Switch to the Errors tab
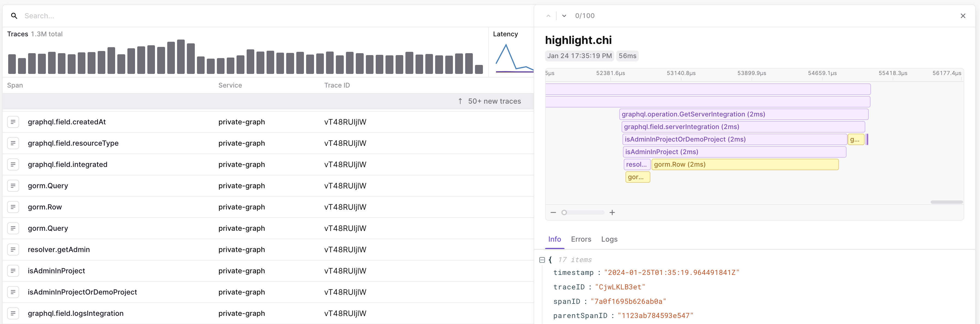Screen dimensions: 980x324 click(581, 239)
